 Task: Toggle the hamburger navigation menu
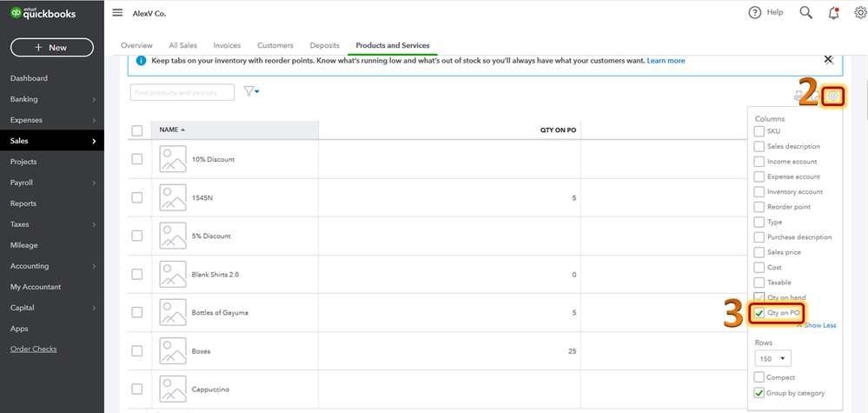point(117,13)
